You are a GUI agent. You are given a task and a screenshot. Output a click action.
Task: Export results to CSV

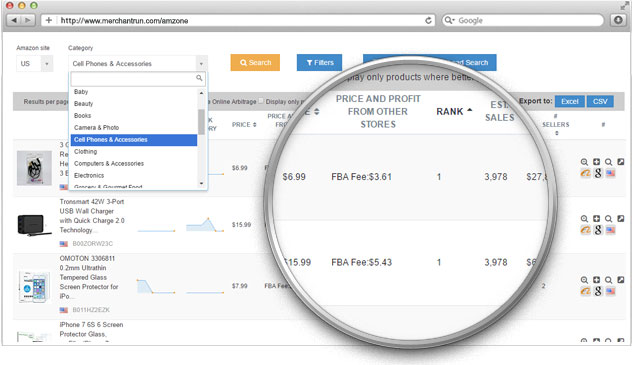[x=600, y=101]
